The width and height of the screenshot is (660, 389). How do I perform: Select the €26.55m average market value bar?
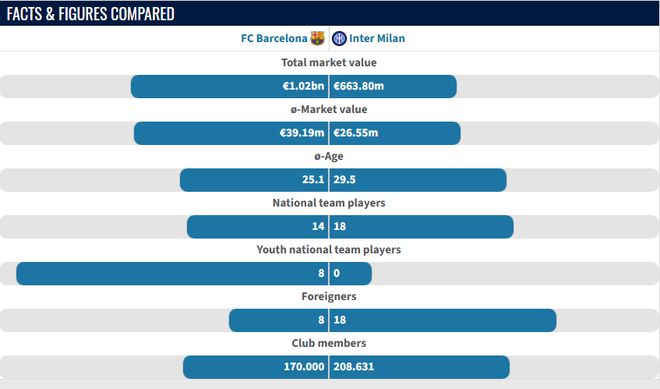395,133
